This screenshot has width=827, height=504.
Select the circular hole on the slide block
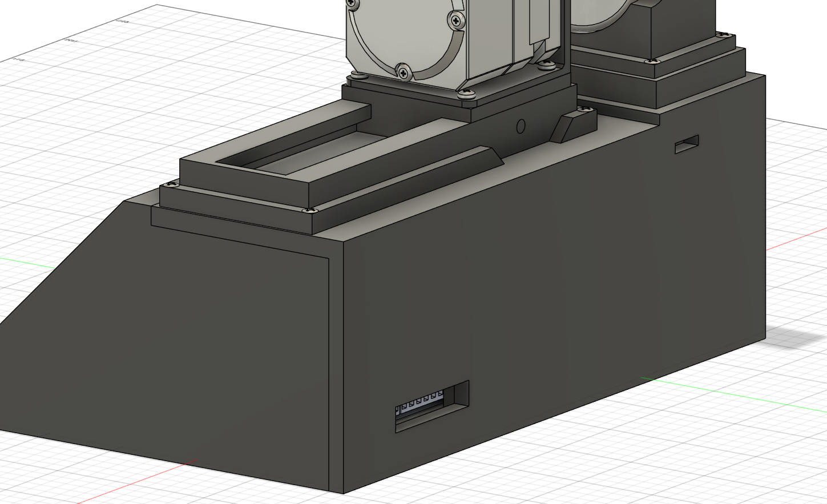click(x=520, y=126)
